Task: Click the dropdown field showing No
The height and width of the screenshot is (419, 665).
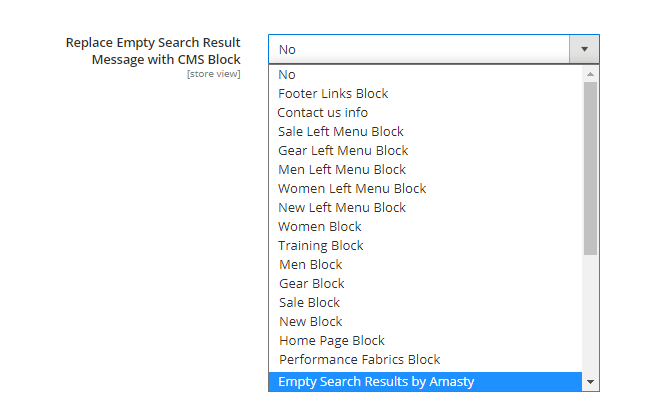Action: click(x=418, y=49)
